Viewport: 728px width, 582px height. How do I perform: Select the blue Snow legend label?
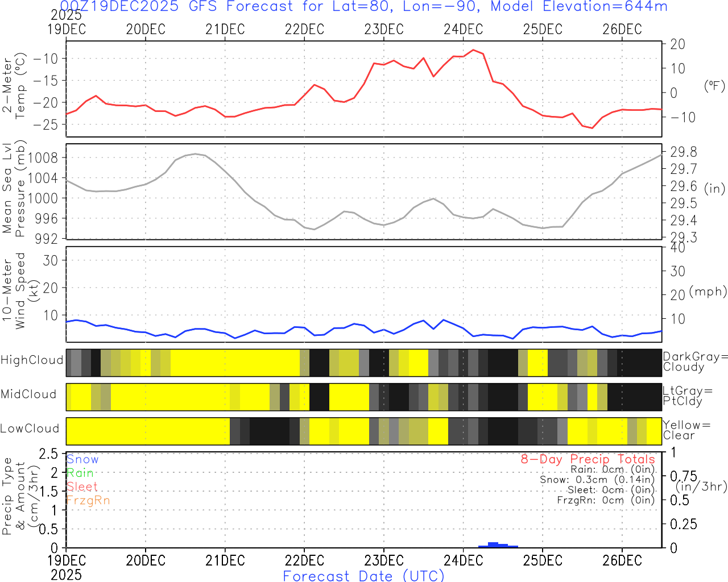click(82, 459)
